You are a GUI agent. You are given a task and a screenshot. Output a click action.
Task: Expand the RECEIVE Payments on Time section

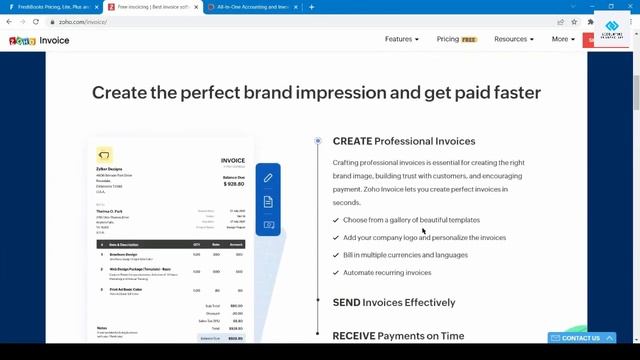coord(398,336)
